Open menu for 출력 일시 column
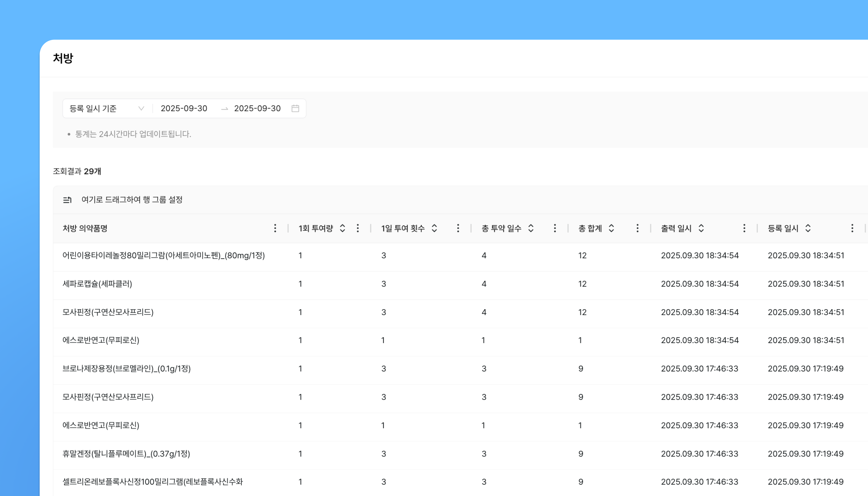The height and width of the screenshot is (496, 868). click(x=744, y=228)
